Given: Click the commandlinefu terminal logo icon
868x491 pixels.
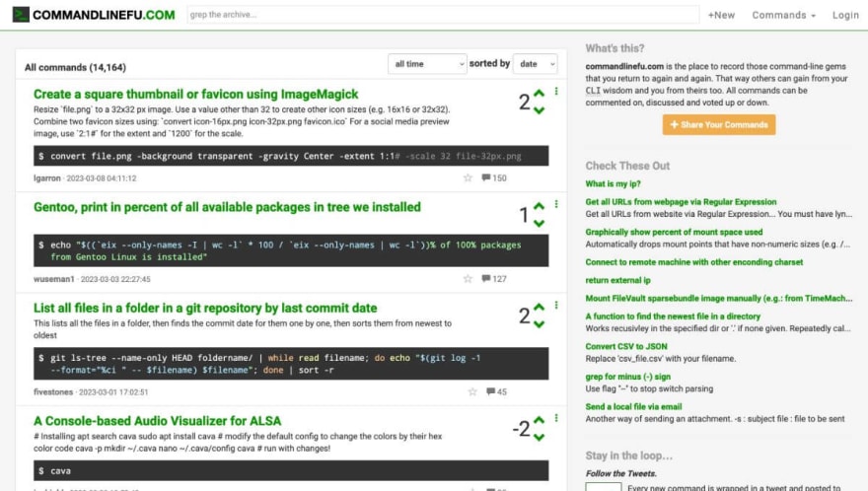Looking at the screenshot, I should coord(21,15).
